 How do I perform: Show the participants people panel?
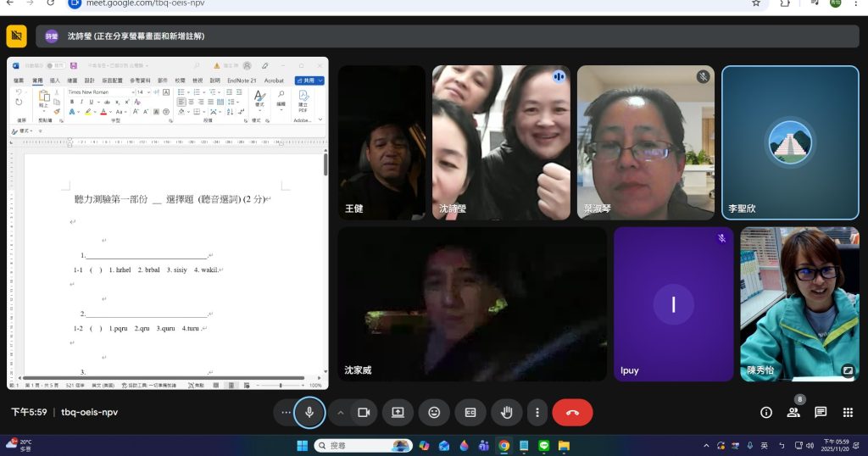pyautogui.click(x=793, y=413)
